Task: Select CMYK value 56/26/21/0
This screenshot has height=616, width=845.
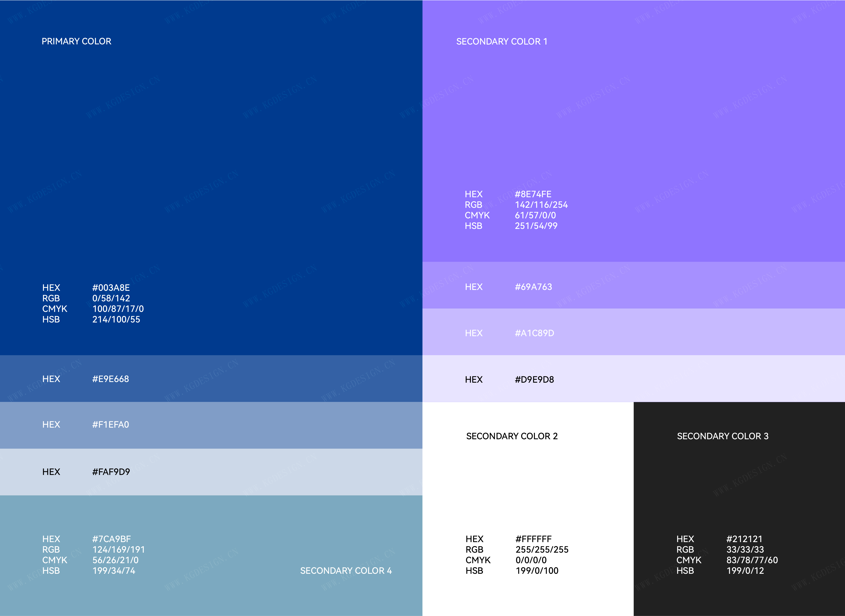Action: click(x=116, y=560)
